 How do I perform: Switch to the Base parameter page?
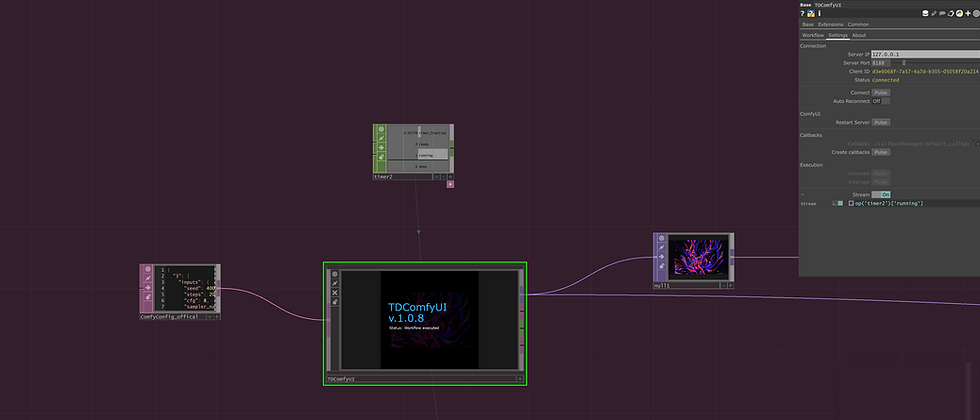pyautogui.click(x=808, y=24)
